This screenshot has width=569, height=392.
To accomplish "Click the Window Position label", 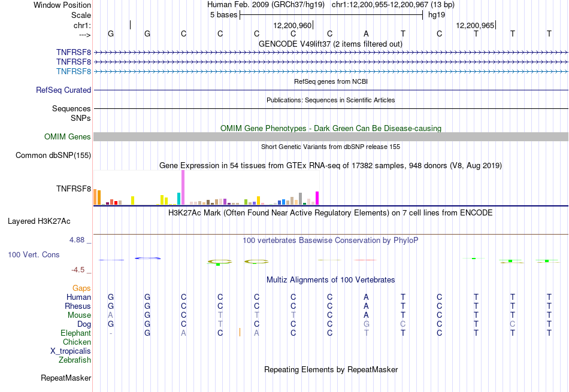I will point(62,5).
